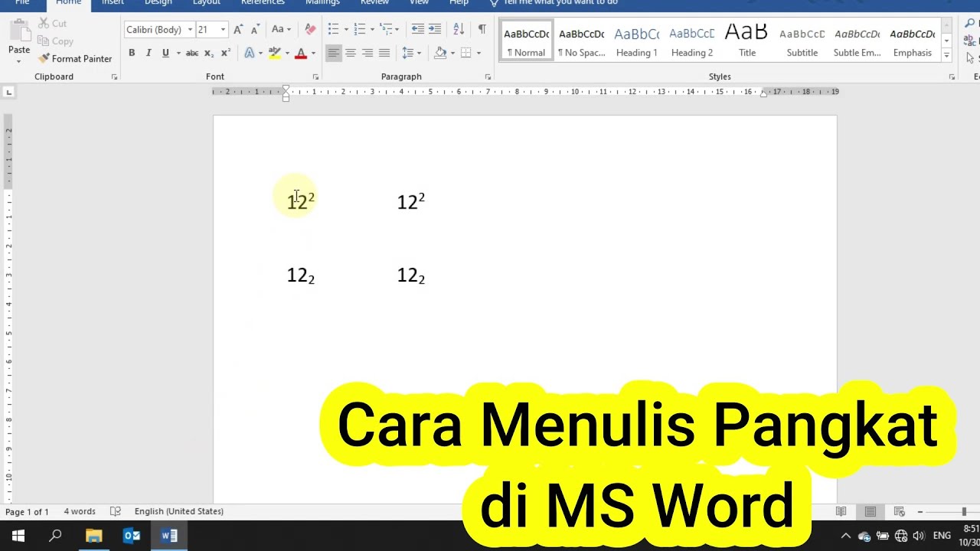
Task: Expand the underline style arrow
Action: coord(178,53)
